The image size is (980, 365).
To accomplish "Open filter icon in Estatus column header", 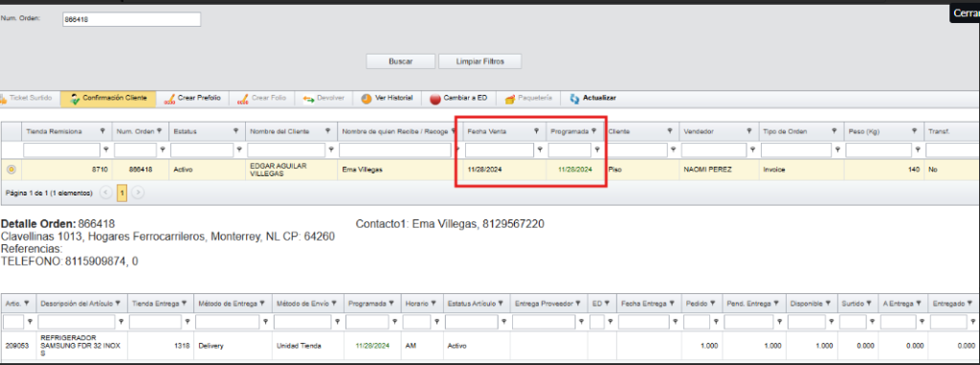I will 235,131.
